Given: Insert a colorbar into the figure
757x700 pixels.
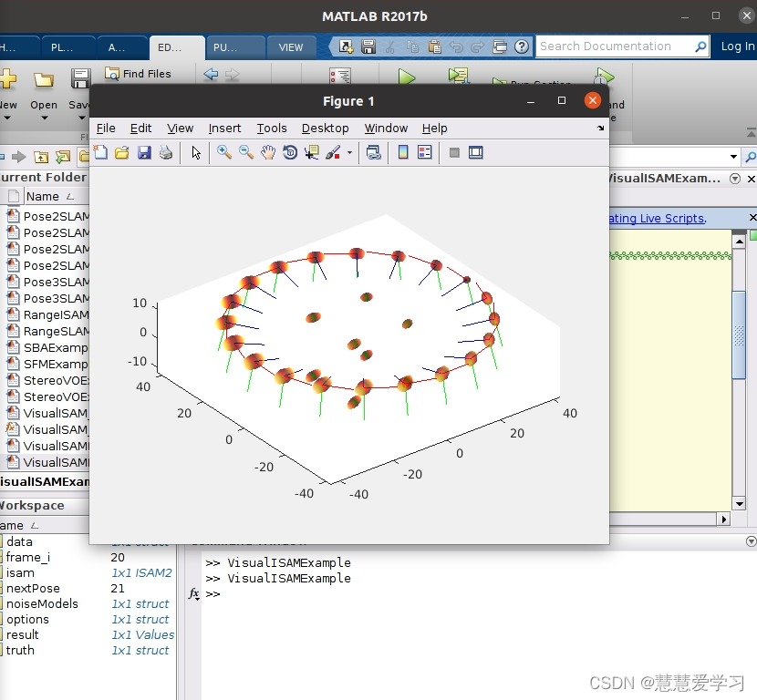Looking at the screenshot, I should (x=402, y=152).
